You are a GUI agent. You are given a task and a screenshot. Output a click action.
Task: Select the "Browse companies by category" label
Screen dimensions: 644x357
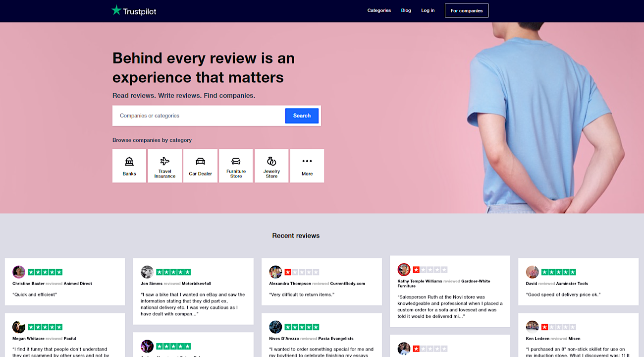[152, 140]
